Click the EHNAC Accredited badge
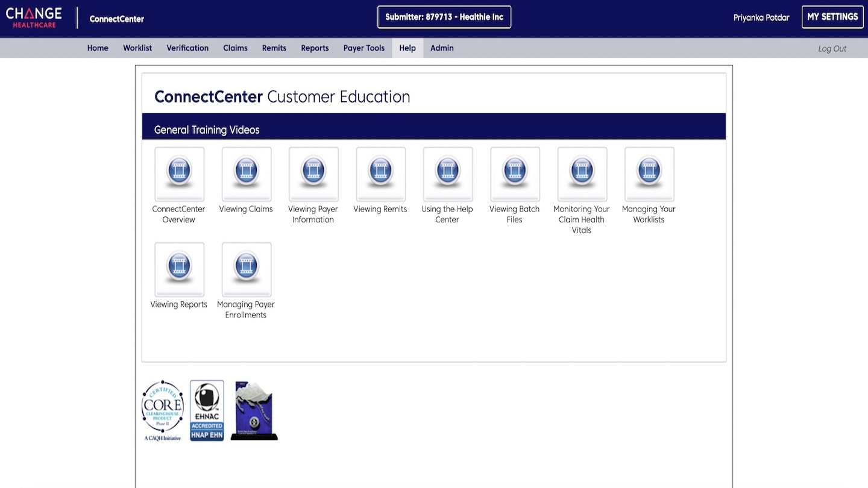The height and width of the screenshot is (488, 868). coord(207,410)
